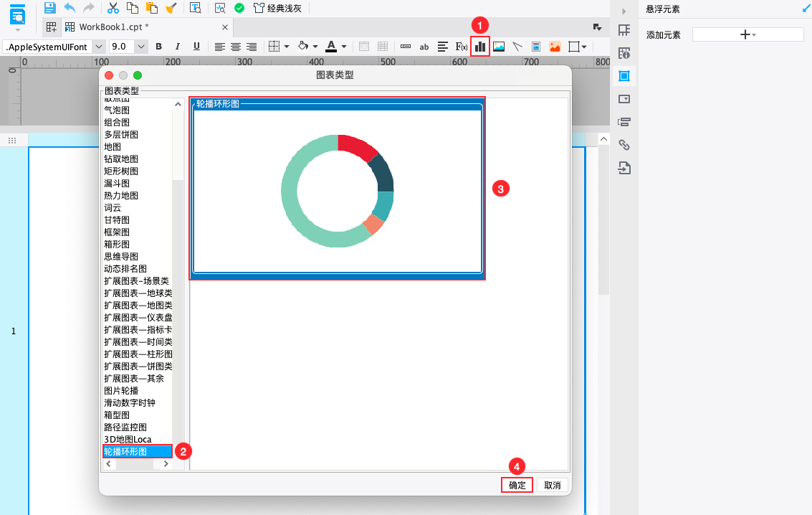Expand the border style dropdown arrow
Image resolution: width=812 pixels, height=515 pixels.
click(x=287, y=47)
